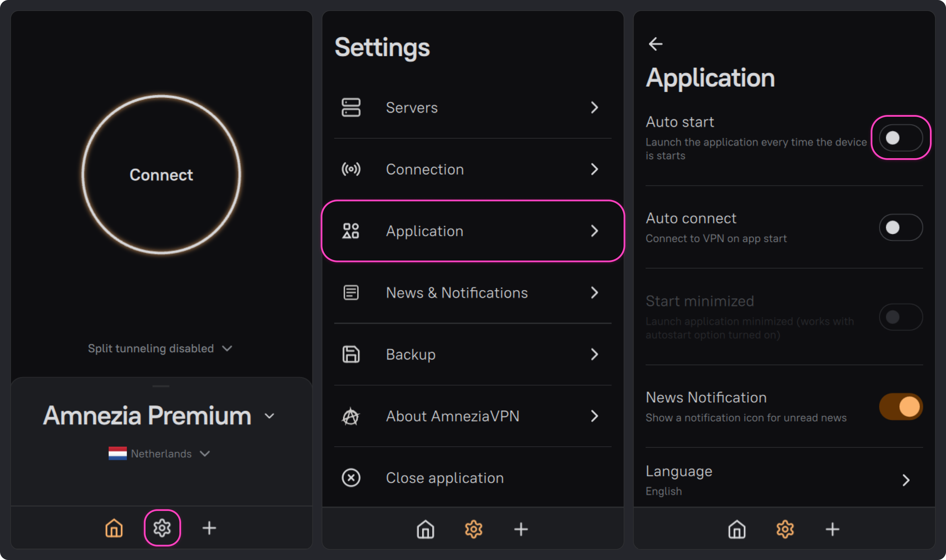Click the chevron on the Connection row

tap(595, 169)
